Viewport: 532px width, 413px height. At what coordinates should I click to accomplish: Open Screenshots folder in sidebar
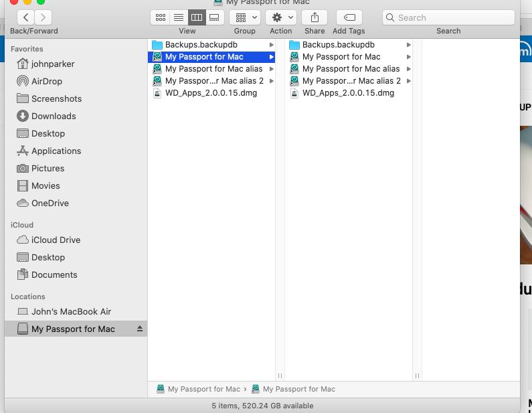pyautogui.click(x=76, y=98)
